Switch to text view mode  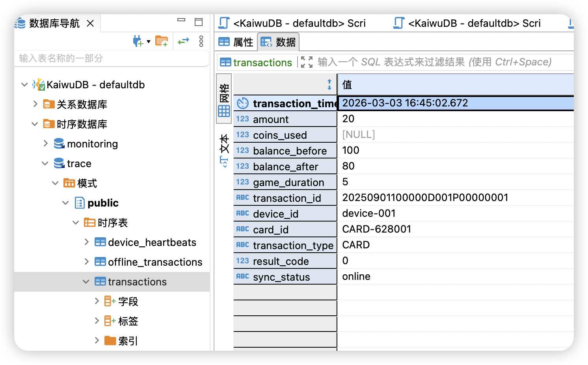(x=224, y=151)
